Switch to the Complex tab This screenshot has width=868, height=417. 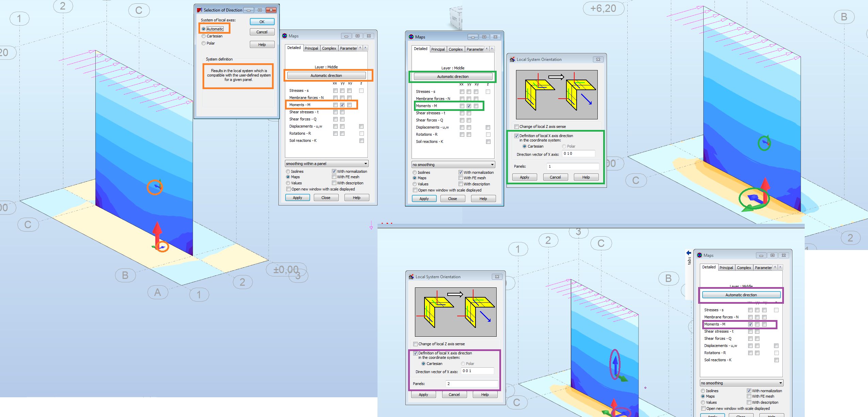point(329,48)
